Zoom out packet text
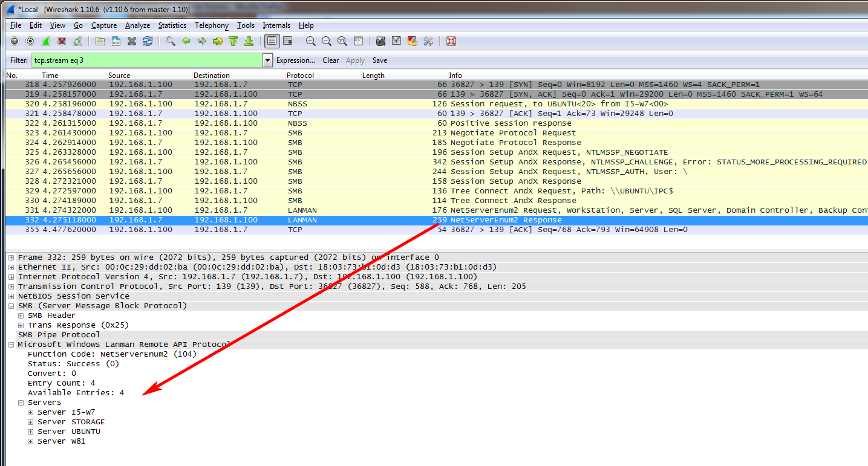Screen dimensions: 868x466 click(327, 41)
